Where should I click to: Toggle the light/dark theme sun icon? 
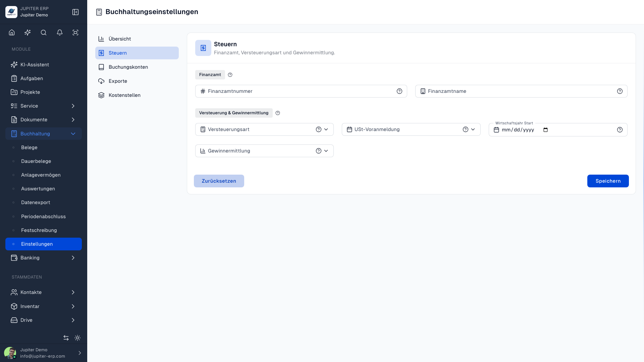(77, 338)
